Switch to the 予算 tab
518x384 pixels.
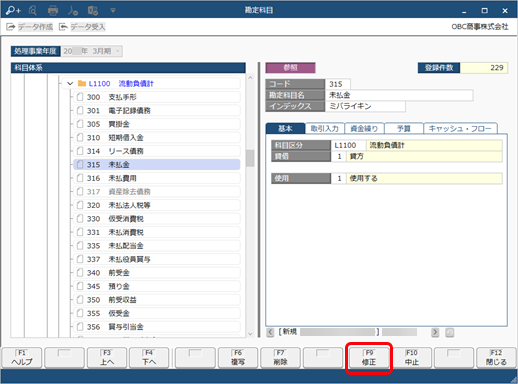point(404,128)
